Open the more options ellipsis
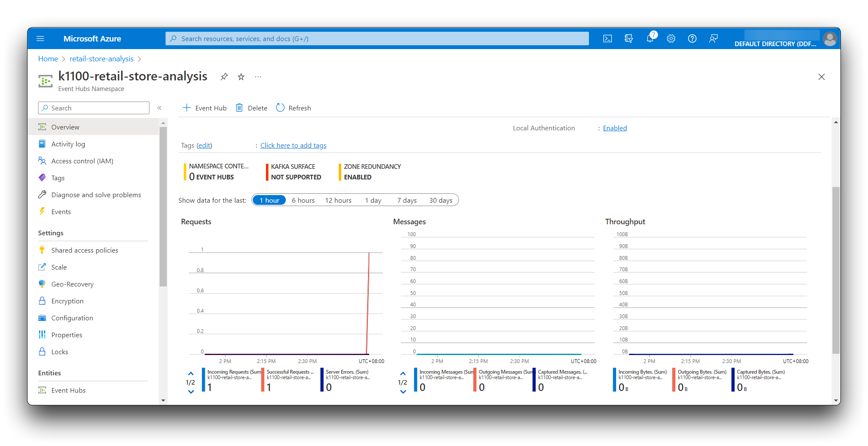Screen dimensions: 868x446 pyautogui.click(x=258, y=77)
